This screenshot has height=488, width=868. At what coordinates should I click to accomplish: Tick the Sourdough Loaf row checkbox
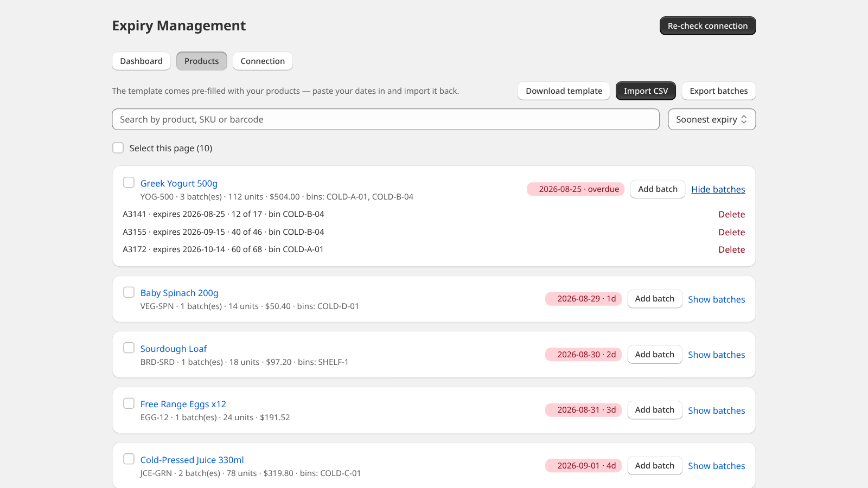point(129,348)
